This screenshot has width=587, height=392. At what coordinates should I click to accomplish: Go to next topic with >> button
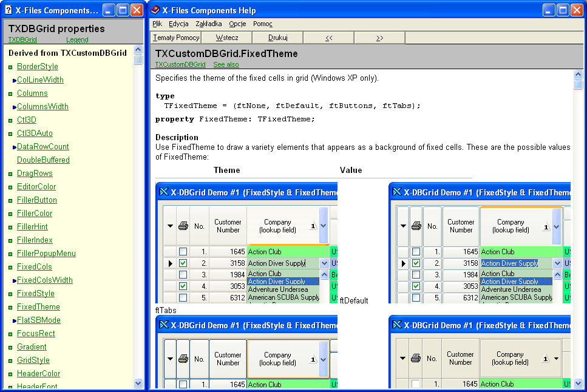(x=379, y=38)
